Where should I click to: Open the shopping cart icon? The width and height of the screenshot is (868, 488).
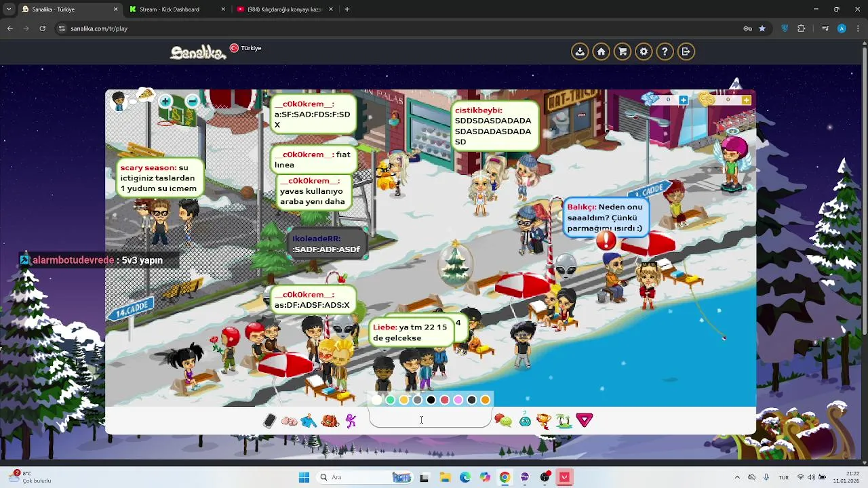(x=622, y=52)
